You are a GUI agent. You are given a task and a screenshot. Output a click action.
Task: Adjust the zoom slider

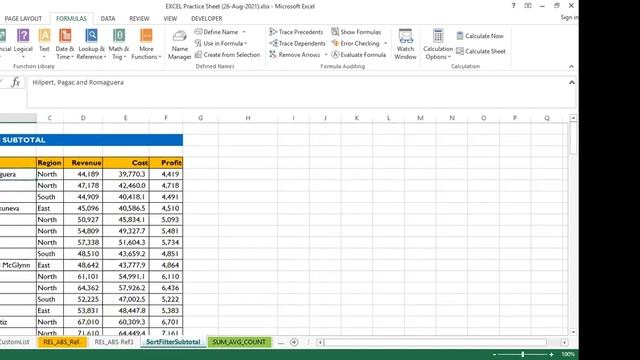tap(523, 354)
